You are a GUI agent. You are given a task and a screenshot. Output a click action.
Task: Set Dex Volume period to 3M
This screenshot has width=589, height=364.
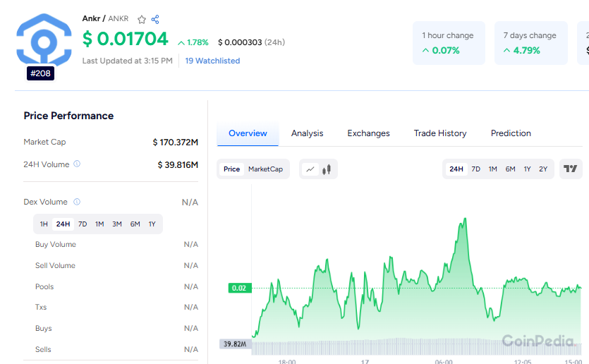(117, 224)
